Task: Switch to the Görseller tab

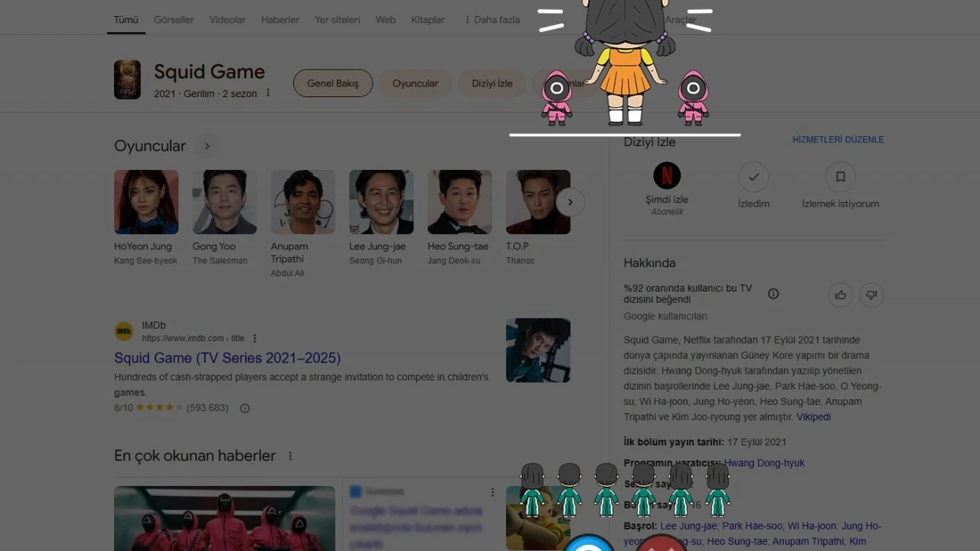Action: coord(174,20)
